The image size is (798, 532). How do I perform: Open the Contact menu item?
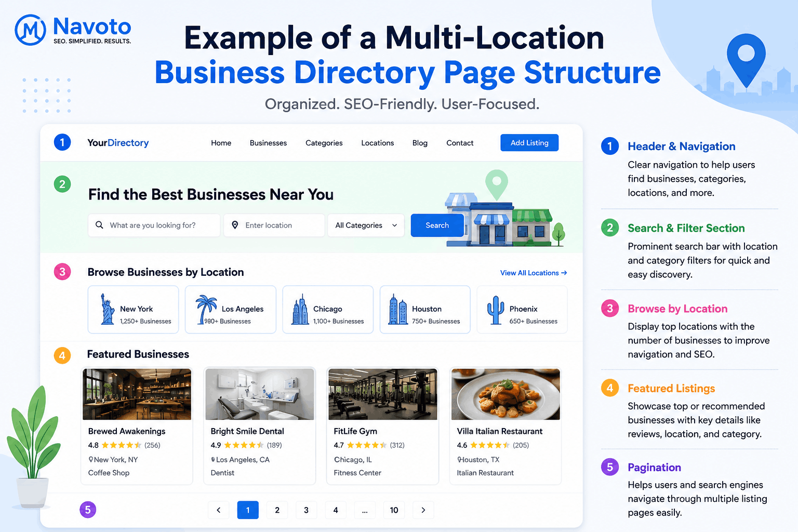coord(460,143)
